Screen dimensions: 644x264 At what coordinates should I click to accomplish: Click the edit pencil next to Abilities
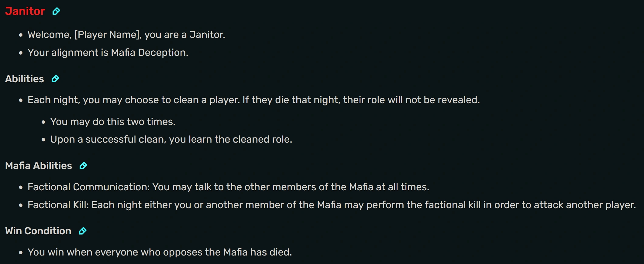[55, 79]
